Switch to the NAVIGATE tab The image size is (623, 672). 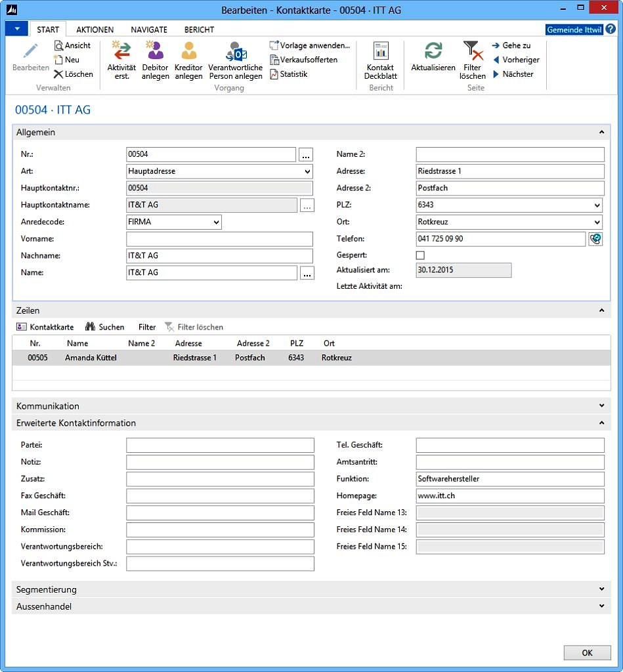click(x=149, y=30)
